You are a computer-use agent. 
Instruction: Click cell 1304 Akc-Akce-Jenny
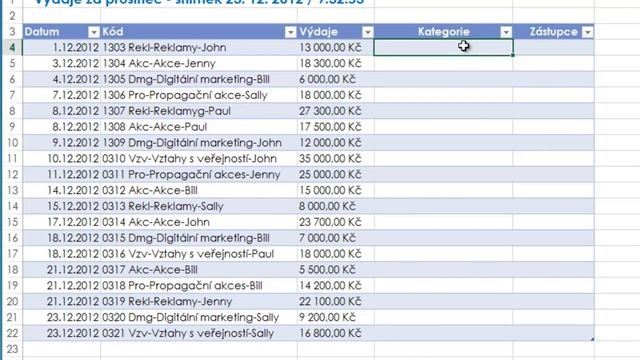coord(199,63)
